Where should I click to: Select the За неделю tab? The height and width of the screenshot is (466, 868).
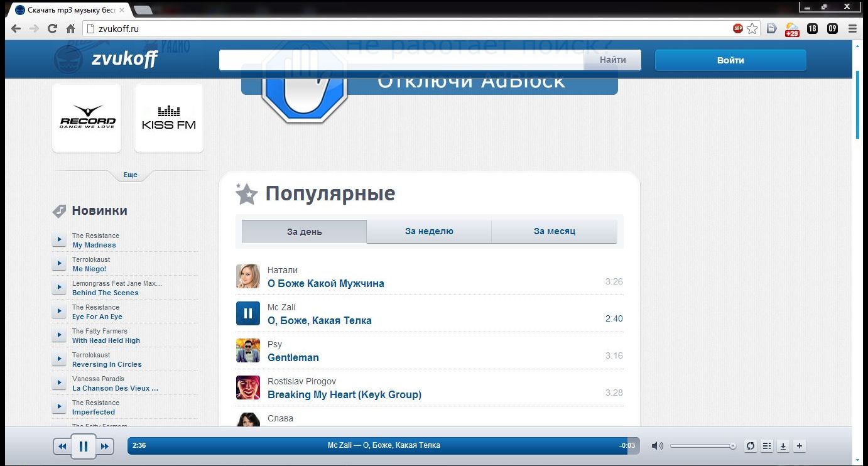(x=429, y=231)
